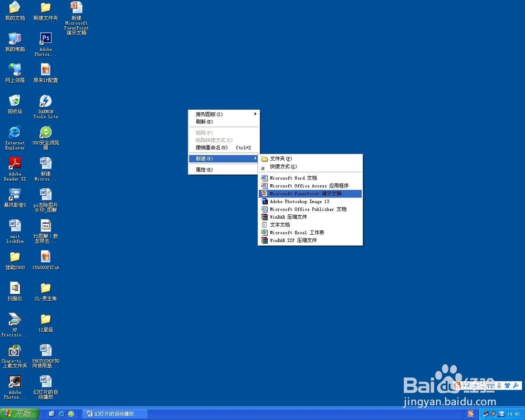Image resolution: width=525 pixels, height=420 pixels.
Task: Expand the 新建(W) submenu entry
Action: coord(224,159)
